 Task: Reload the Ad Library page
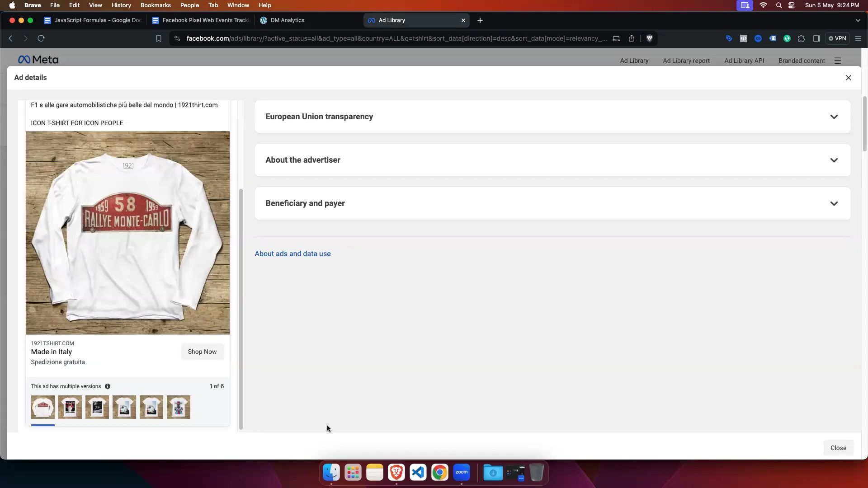coord(41,38)
